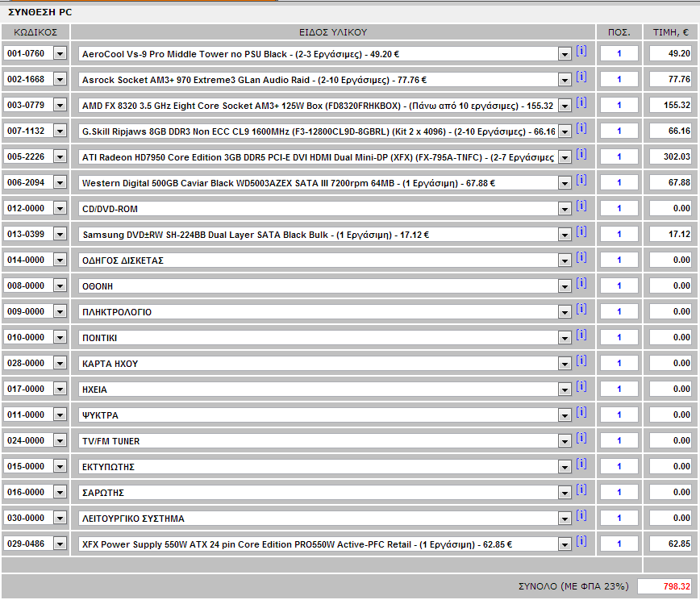The height and width of the screenshot is (600, 700).
Task: Open info link for Samsung DVD±RW SH-224BB
Action: [x=581, y=232]
